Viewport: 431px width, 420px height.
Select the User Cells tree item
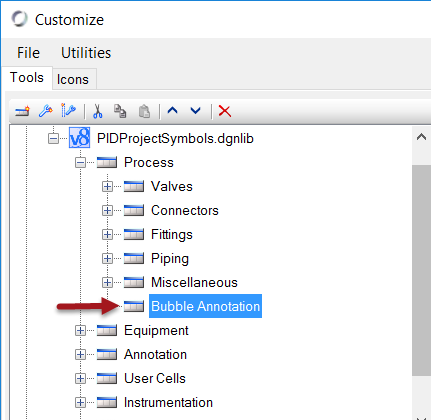[x=155, y=378]
